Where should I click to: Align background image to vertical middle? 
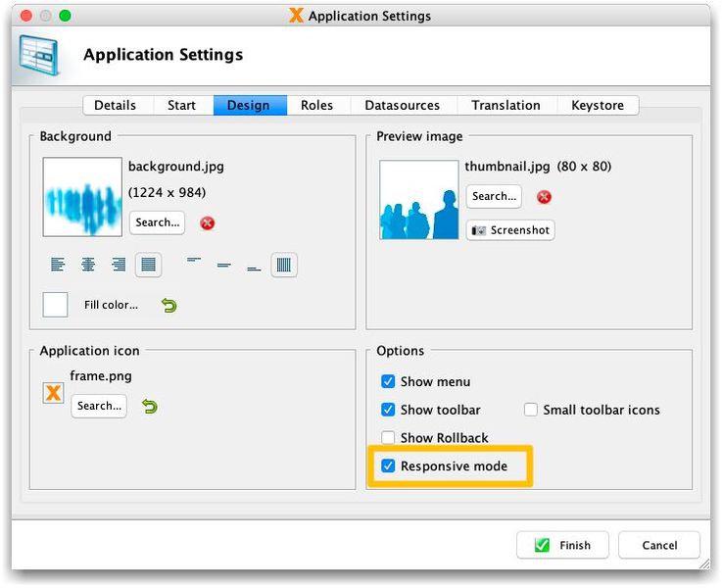point(223,265)
